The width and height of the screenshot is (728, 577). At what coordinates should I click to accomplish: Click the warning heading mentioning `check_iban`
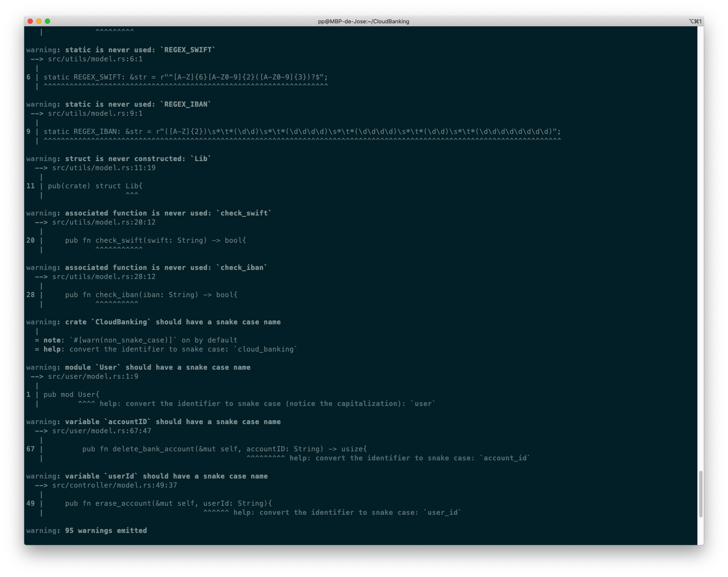(x=147, y=268)
